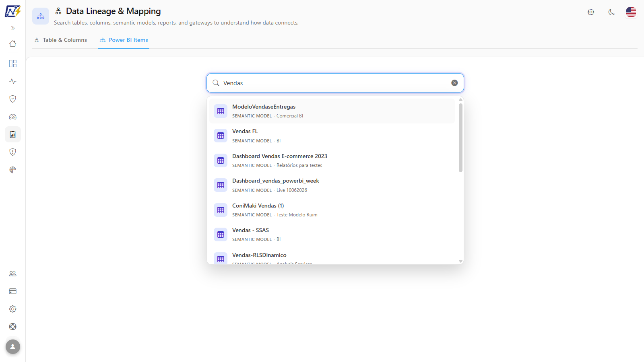Switch to the Table & Columns tab
This screenshot has width=644, height=362.
coord(61,40)
